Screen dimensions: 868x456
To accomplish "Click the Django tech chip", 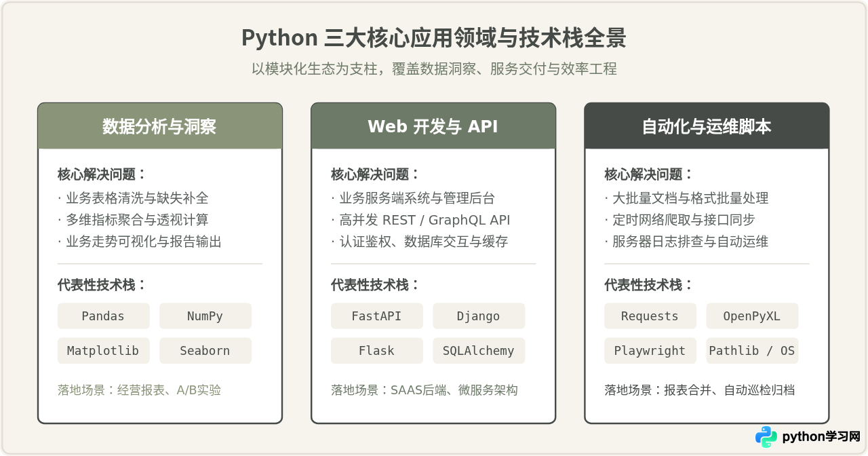I will pos(479,316).
